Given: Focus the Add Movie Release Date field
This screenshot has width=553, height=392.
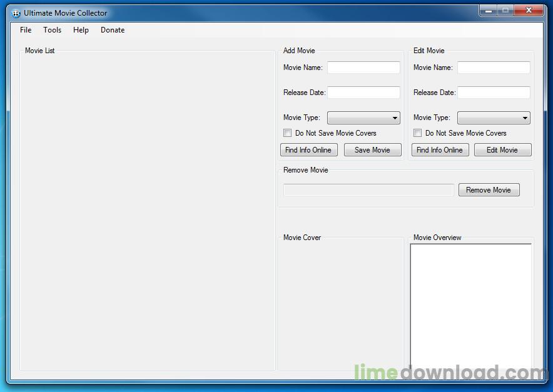Looking at the screenshot, I should pos(363,93).
